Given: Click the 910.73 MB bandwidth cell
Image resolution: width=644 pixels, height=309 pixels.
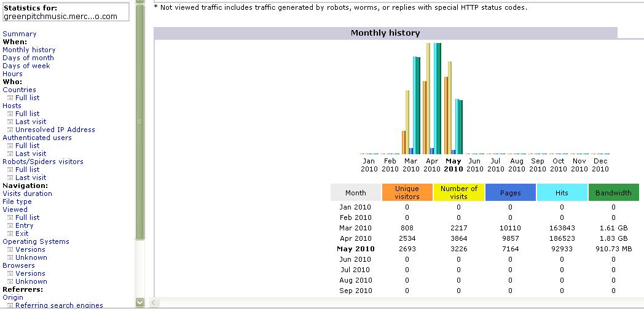Looking at the screenshot, I should (x=614, y=249).
